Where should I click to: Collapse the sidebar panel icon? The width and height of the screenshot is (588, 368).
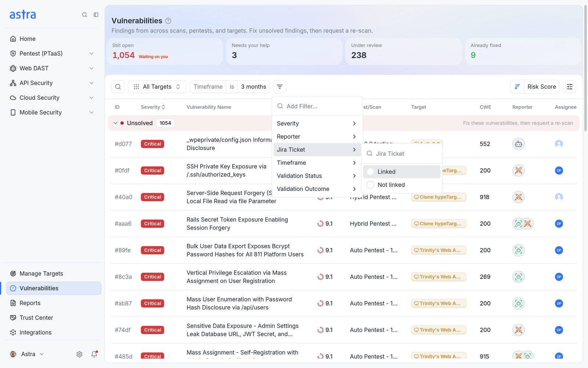click(96, 15)
